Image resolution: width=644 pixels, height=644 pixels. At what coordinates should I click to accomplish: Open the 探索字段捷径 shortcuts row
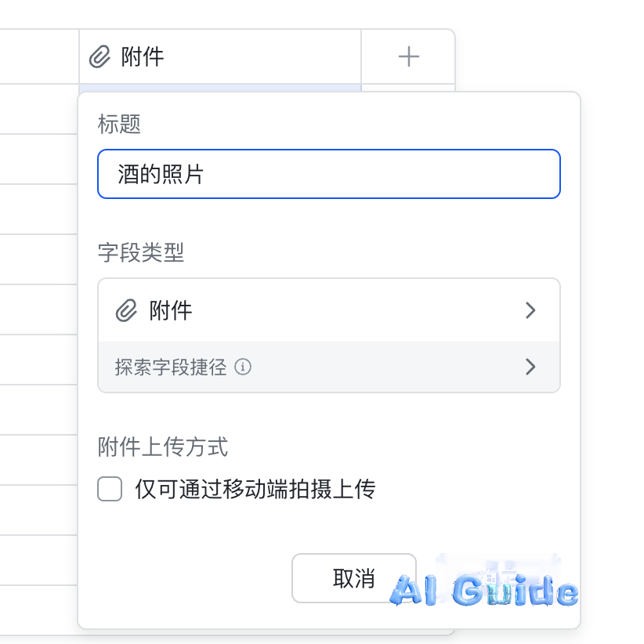(329, 367)
